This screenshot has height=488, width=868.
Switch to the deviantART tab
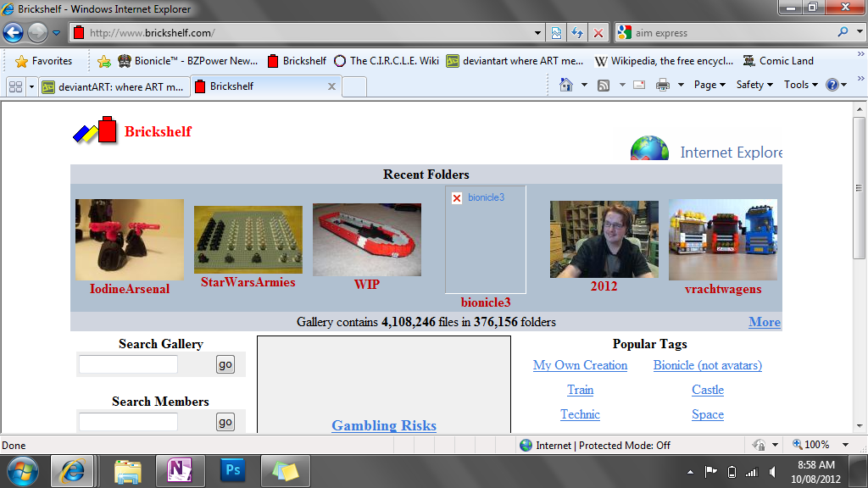point(114,87)
